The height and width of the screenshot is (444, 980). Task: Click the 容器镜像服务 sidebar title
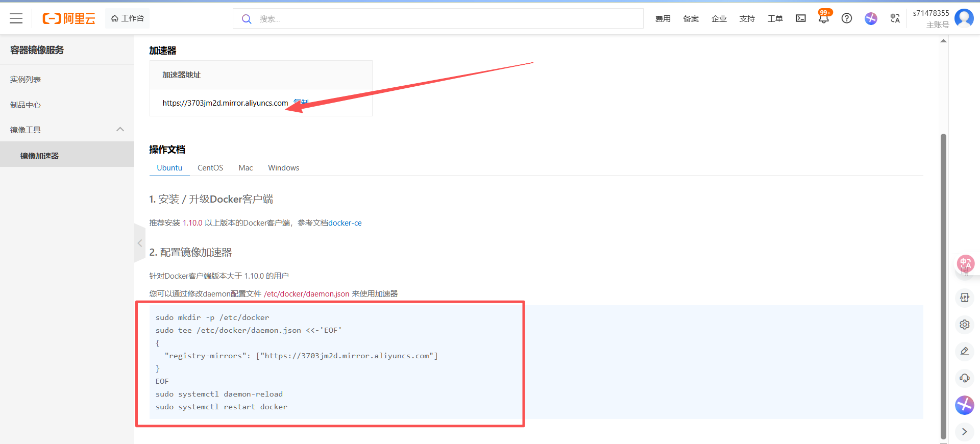pyautogui.click(x=37, y=50)
